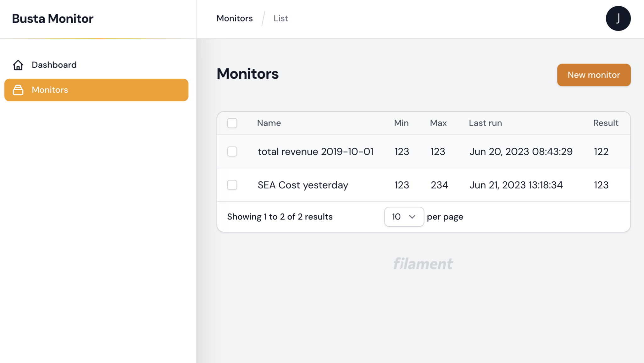The width and height of the screenshot is (644, 363).
Task: Click the Busta Monitor brand title
Action: [x=53, y=19]
